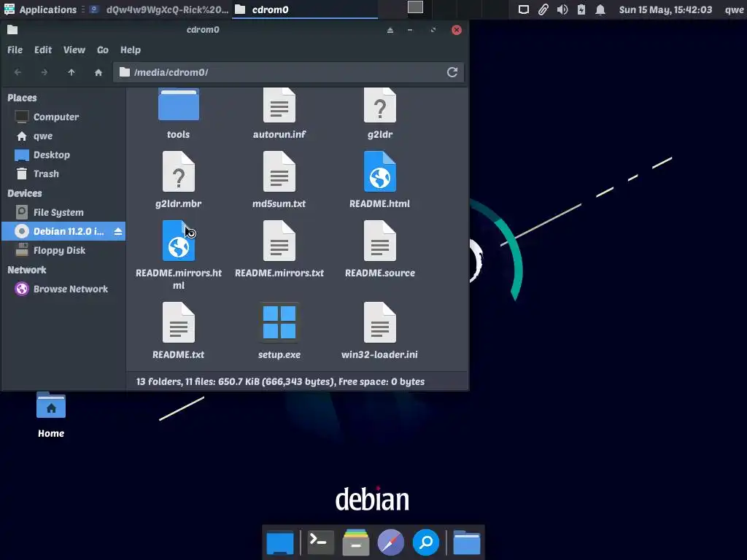Go to home folder from toolbar
Screen dimensions: 747x560
coord(98,72)
